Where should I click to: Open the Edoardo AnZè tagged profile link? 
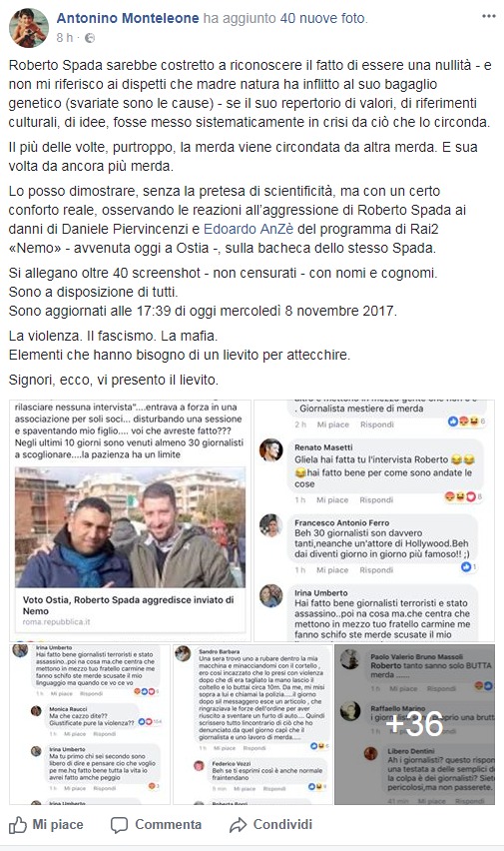click(x=249, y=229)
